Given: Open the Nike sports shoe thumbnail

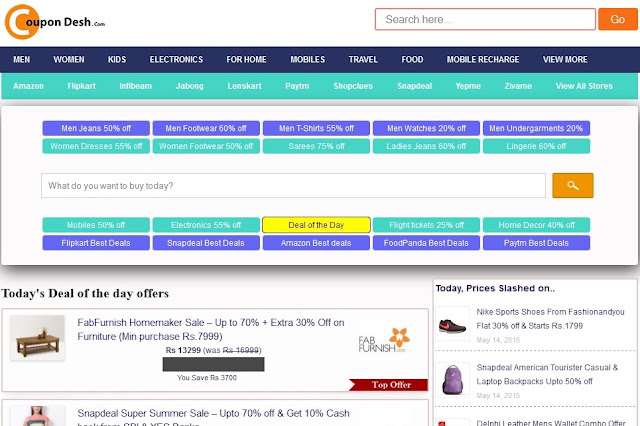Looking at the screenshot, I should coord(452,324).
